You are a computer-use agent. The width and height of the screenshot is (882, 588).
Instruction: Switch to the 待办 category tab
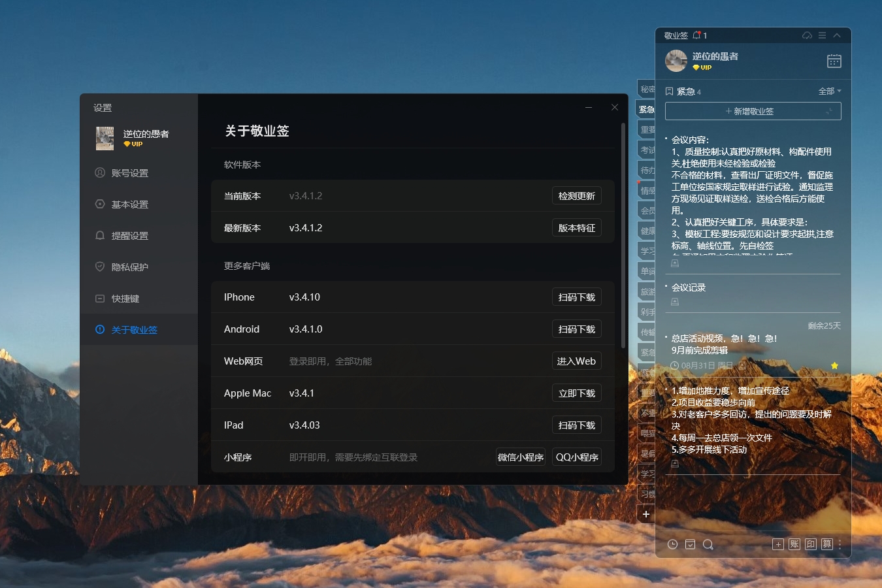[647, 170]
